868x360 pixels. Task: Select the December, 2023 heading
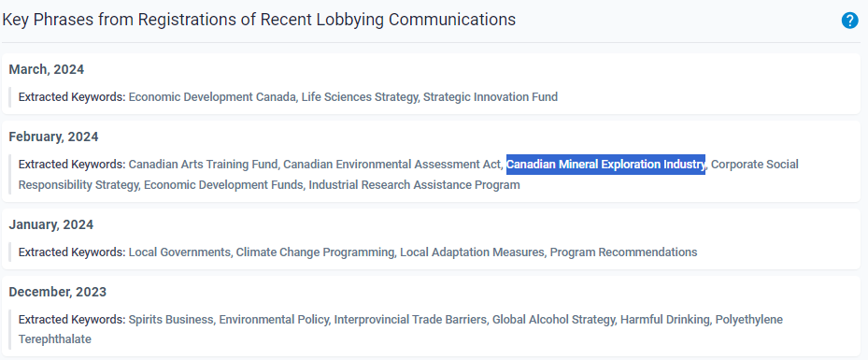pos(58,292)
